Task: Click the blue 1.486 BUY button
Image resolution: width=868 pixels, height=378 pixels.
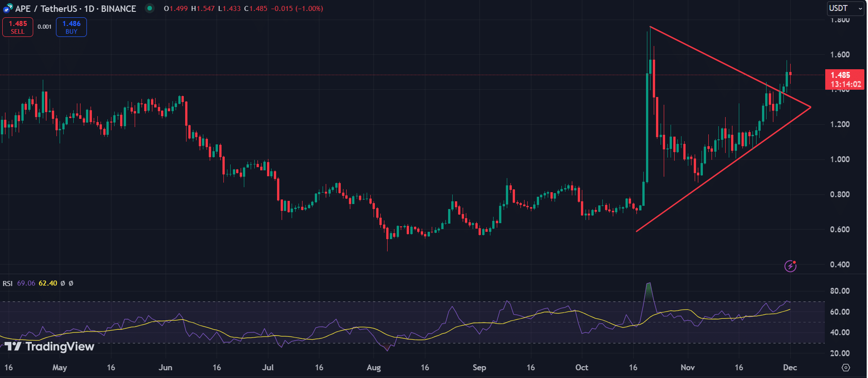Action: tap(71, 27)
